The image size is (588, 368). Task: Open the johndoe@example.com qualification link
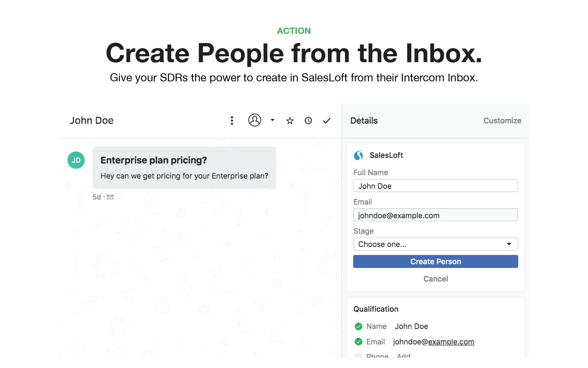coord(433,342)
